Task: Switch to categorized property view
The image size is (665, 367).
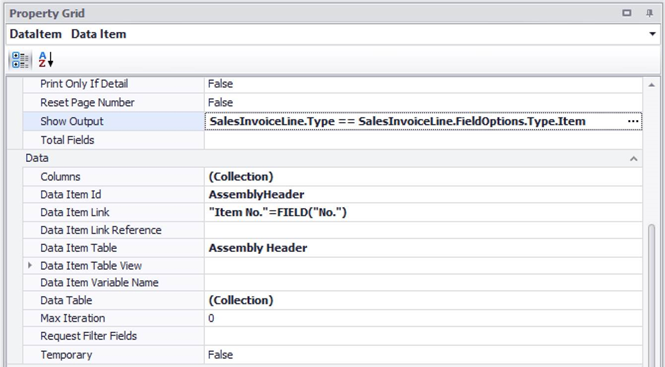Action: [20, 60]
